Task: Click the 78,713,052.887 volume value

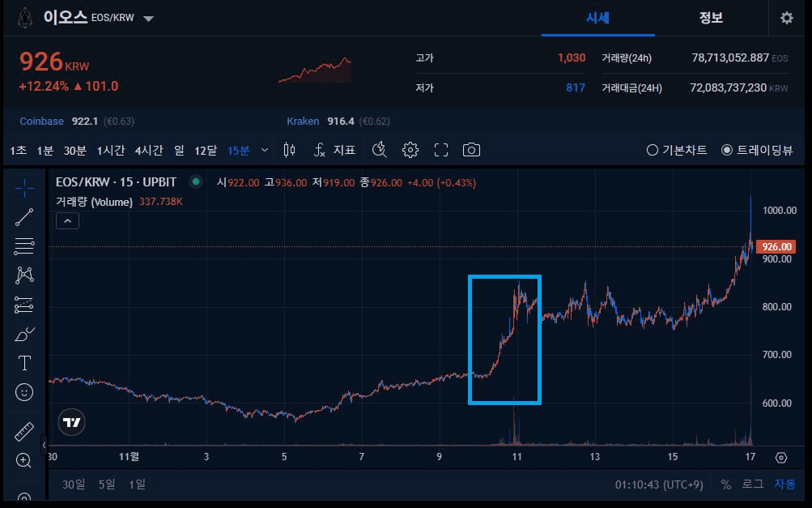Action: [730, 58]
